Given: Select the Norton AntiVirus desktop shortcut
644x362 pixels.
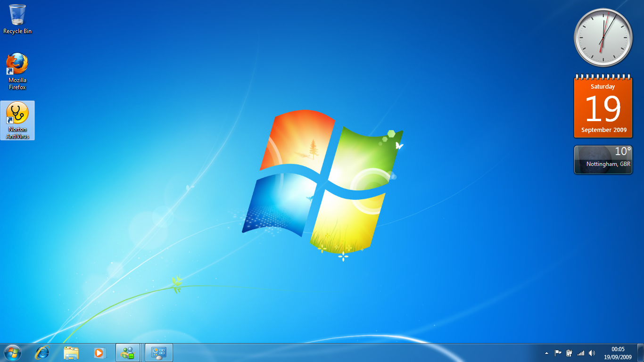Looking at the screenshot, I should [17, 120].
